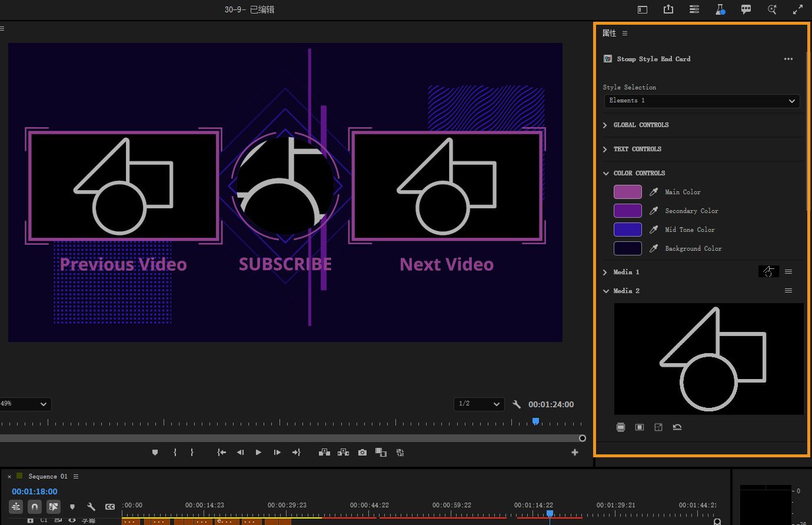Toggle Snap in the timeline

pos(35,507)
